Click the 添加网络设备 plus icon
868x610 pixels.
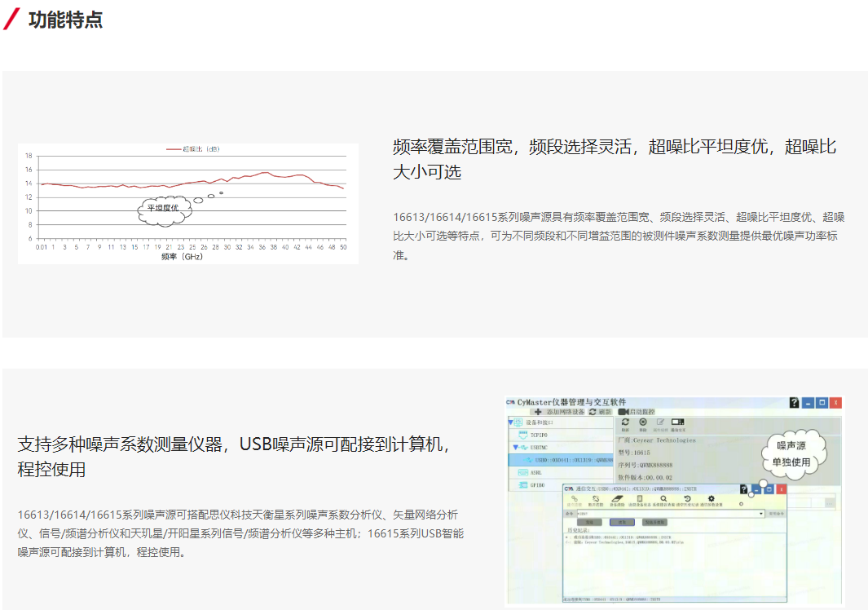[x=538, y=412]
